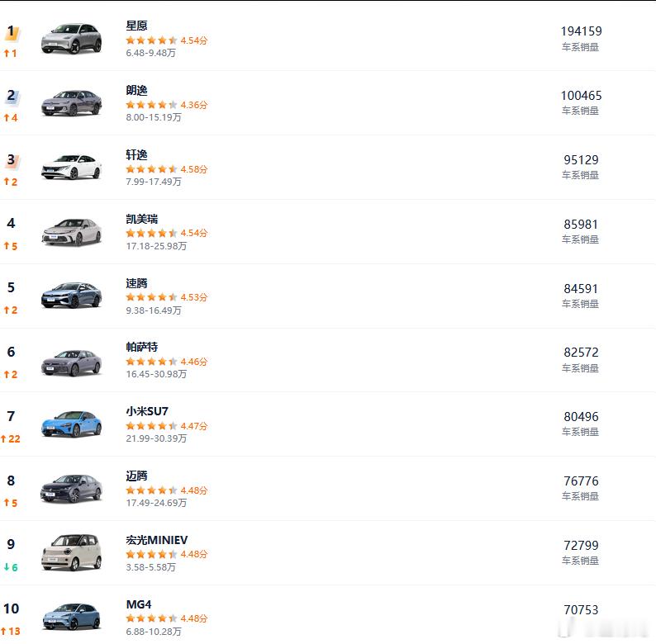
Task: Click the 帕萨特 car thumbnail
Action: pyautogui.click(x=72, y=362)
